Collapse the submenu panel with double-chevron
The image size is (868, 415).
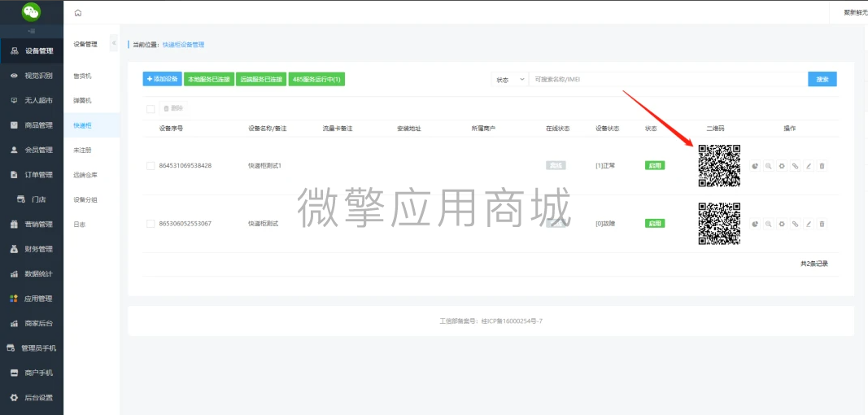(x=113, y=43)
